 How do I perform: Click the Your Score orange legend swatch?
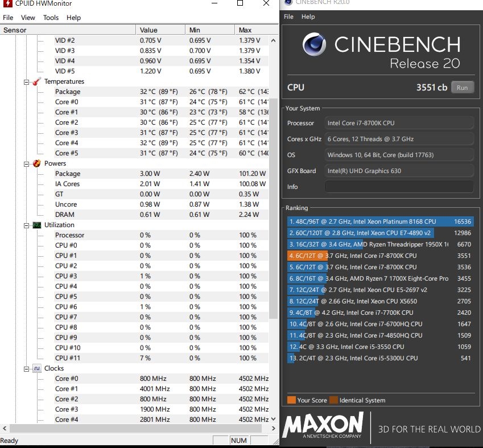point(291,400)
